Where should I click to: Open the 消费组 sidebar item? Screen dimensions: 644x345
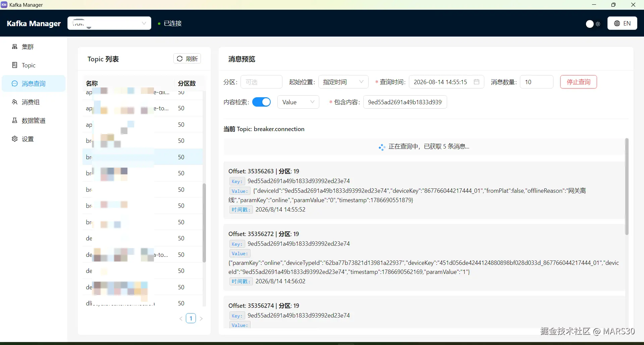[34, 102]
